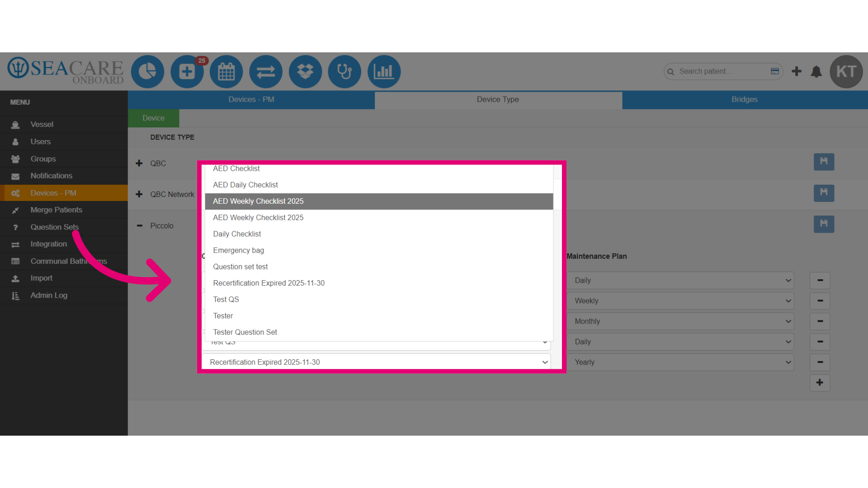868x488 pixels.
Task: Choose Tester option in list
Action: [x=379, y=316]
